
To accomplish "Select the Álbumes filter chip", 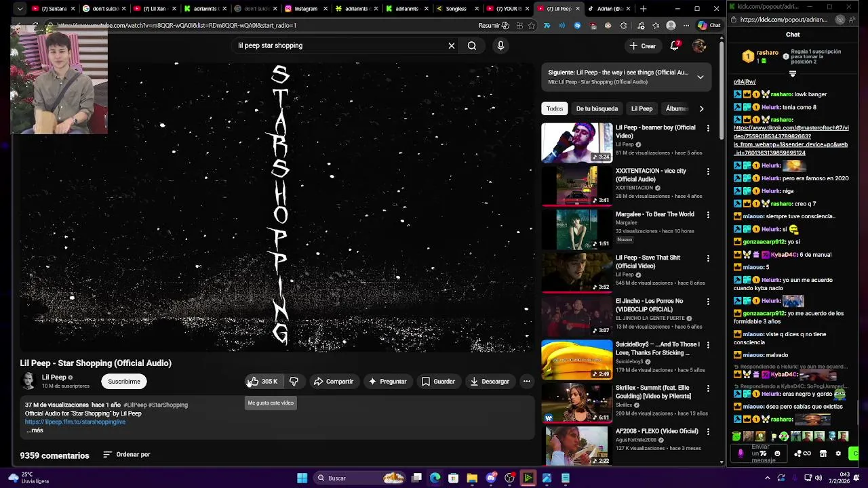I will 676,108.
